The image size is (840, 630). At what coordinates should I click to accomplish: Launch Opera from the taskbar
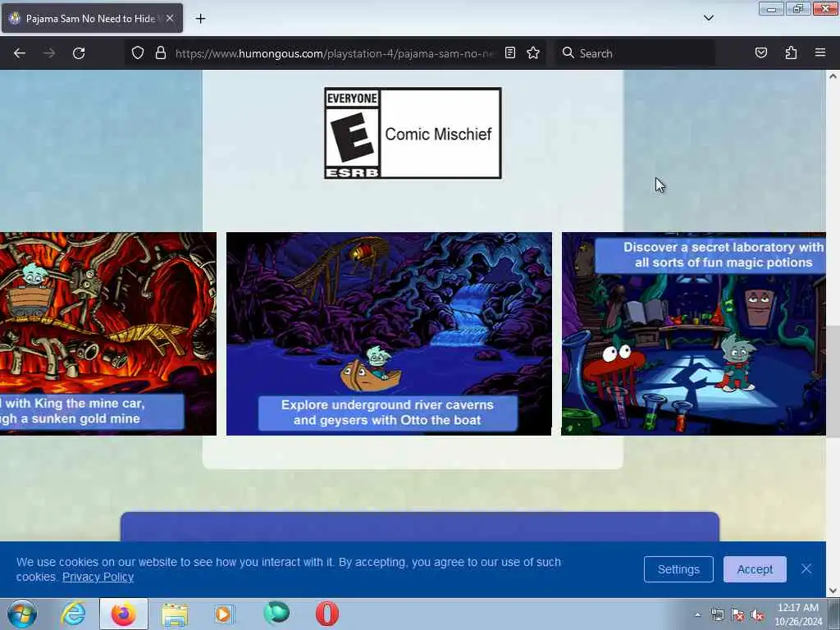point(326,614)
